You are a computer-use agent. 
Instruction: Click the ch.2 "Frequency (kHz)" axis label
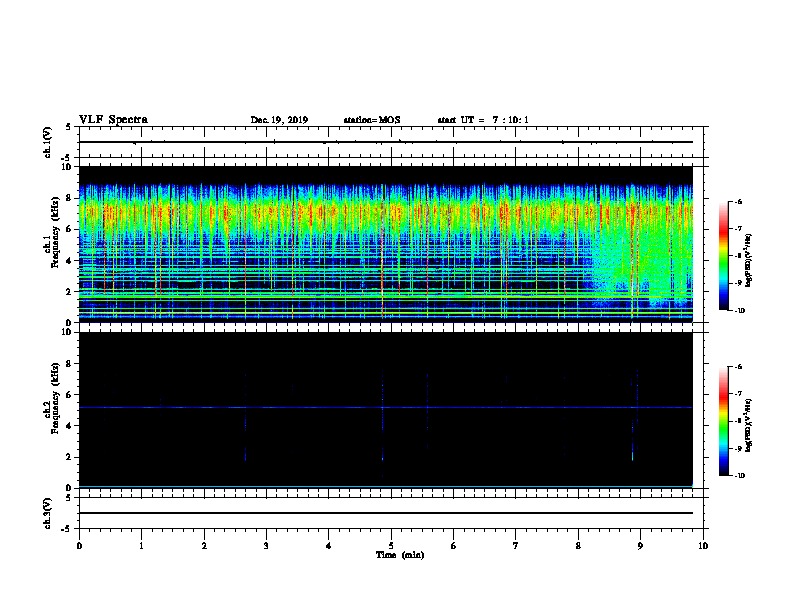click(x=55, y=398)
